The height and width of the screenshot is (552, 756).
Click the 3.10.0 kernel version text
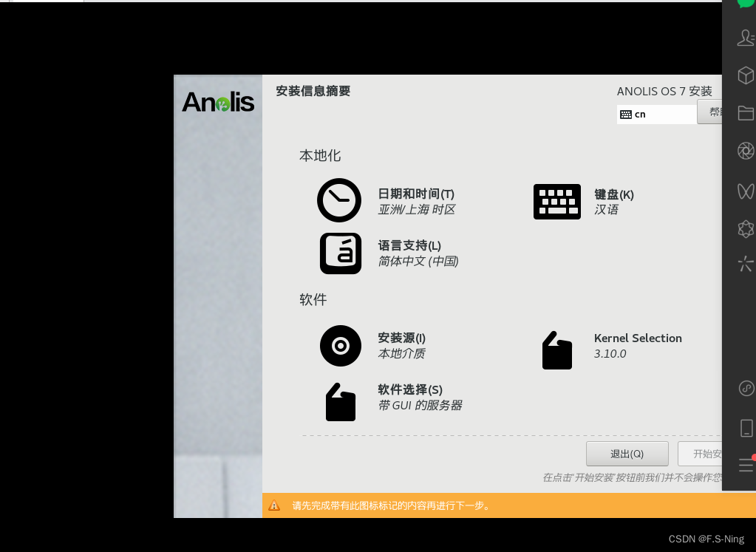pos(610,354)
